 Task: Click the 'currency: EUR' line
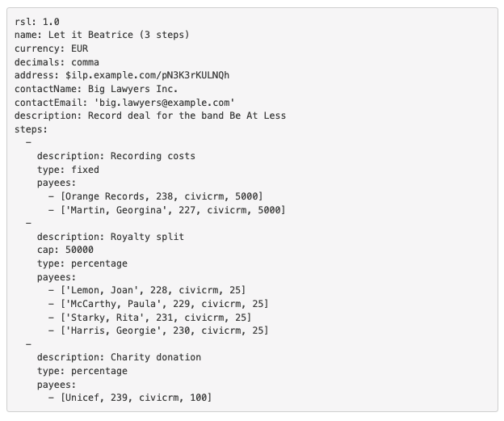click(x=51, y=48)
